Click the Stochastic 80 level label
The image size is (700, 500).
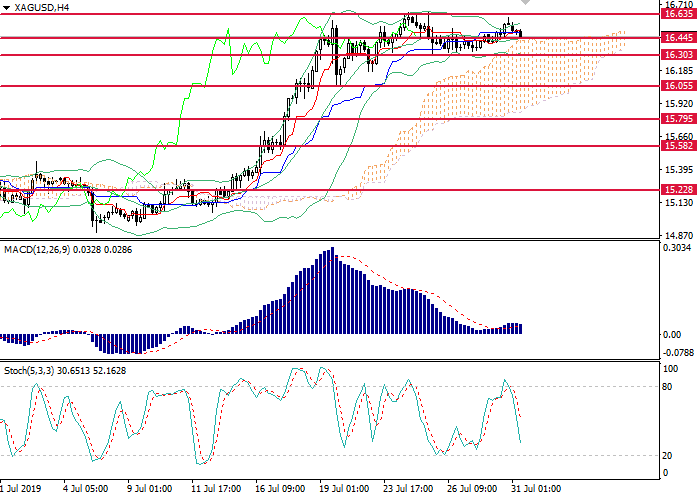667,387
